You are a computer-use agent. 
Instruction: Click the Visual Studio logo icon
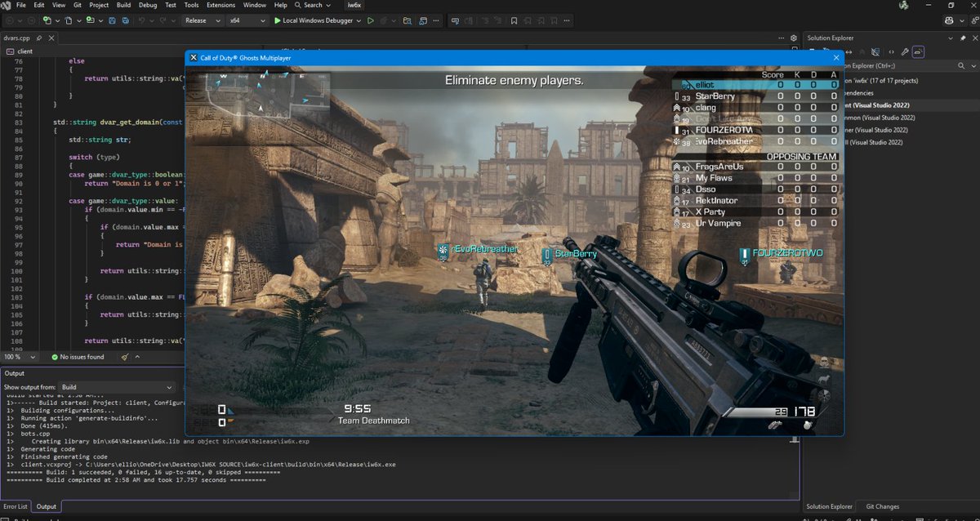click(5, 5)
